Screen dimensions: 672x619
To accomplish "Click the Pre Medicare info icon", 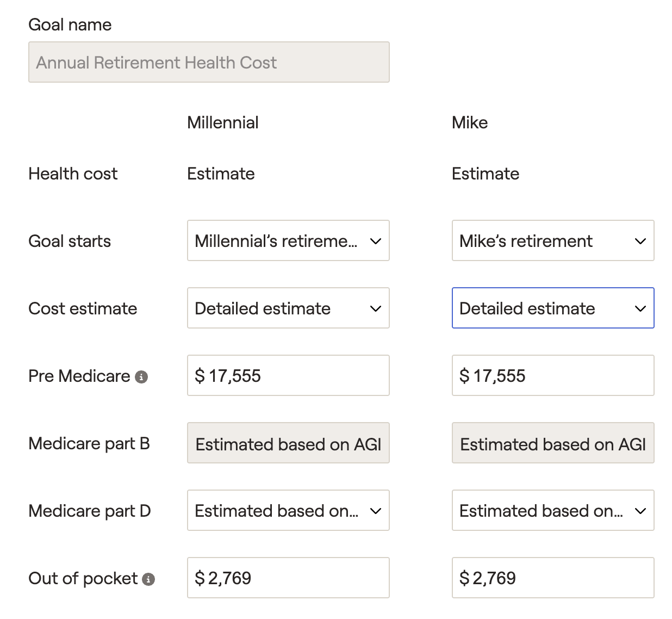I will click(x=141, y=377).
